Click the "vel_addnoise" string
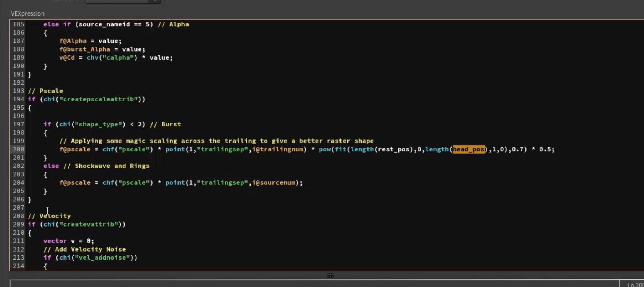This screenshot has height=287, width=644. click(x=102, y=258)
